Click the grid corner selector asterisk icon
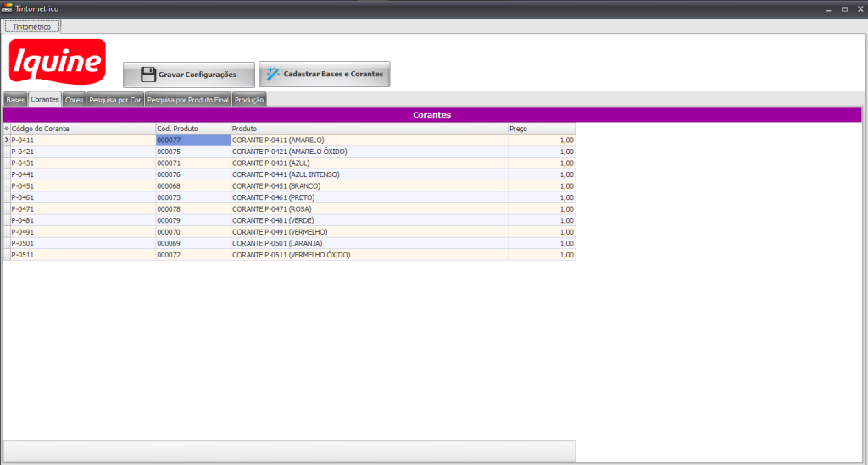Viewport: 868px width, 465px height. coord(7,129)
